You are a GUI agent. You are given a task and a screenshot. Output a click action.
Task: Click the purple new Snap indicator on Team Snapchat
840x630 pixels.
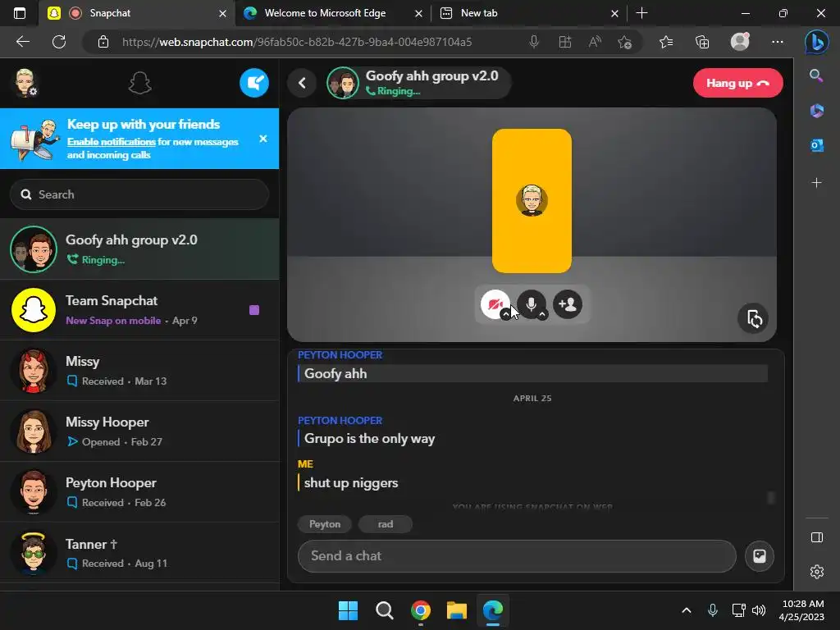pos(254,309)
